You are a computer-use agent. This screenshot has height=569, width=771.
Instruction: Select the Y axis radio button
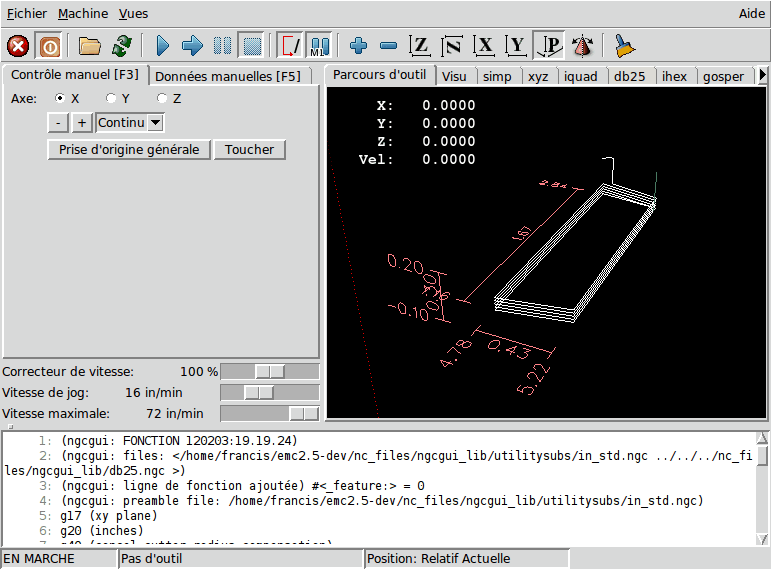coord(112,98)
